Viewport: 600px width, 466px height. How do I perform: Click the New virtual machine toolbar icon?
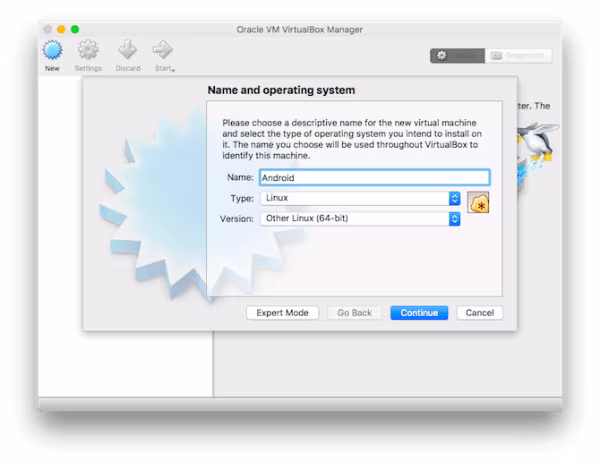52,50
